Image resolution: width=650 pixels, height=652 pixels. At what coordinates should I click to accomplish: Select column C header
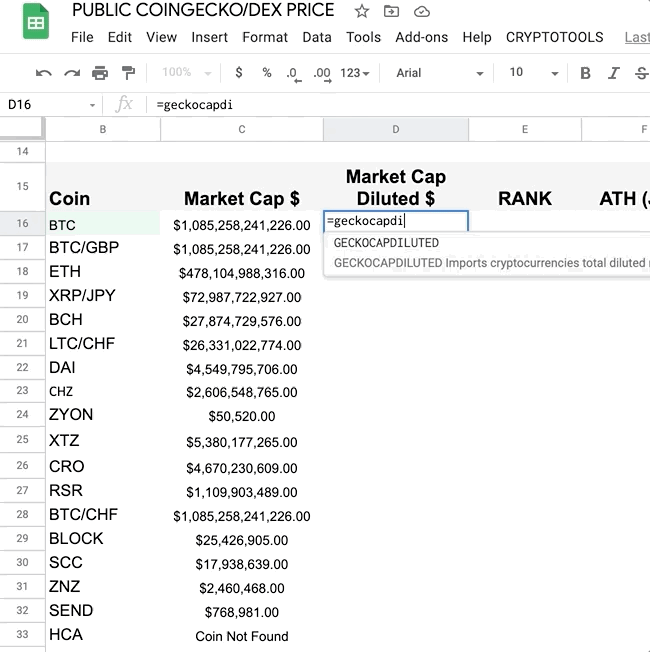click(242, 129)
